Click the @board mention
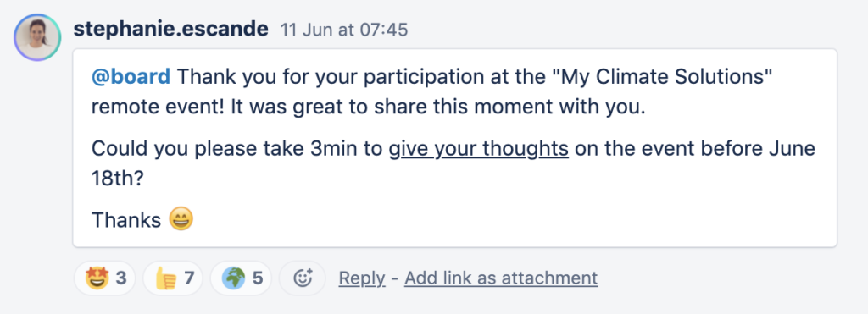 [131, 77]
